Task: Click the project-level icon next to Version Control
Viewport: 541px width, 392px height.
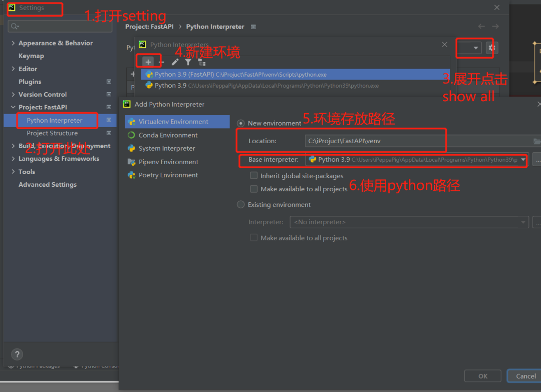Action: point(109,95)
